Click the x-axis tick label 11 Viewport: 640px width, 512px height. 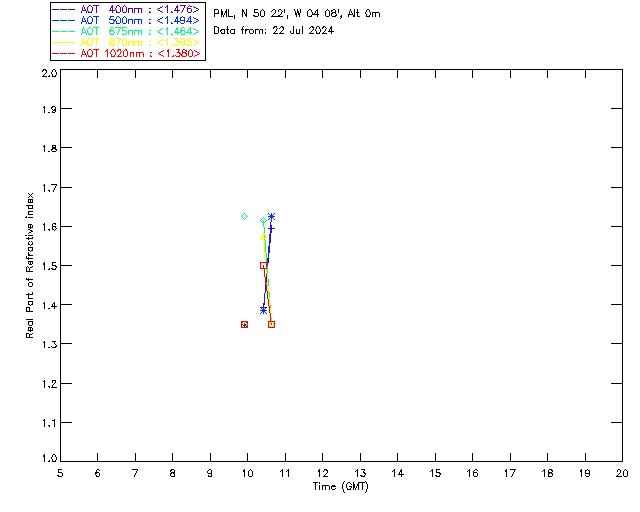285,473
